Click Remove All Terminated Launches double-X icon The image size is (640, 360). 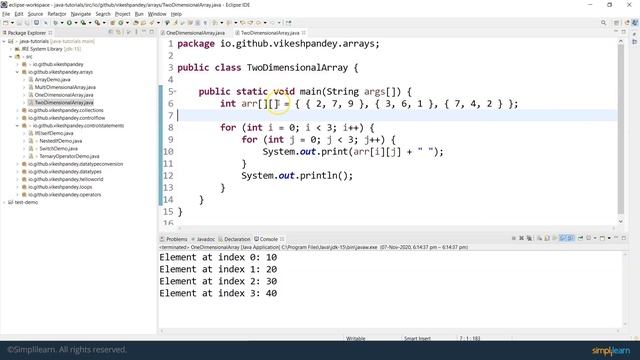[x=529, y=238]
